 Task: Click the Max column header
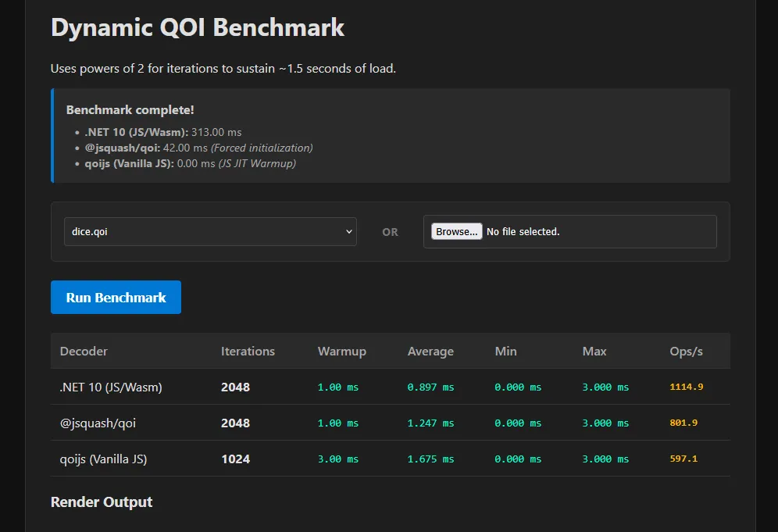coord(594,351)
